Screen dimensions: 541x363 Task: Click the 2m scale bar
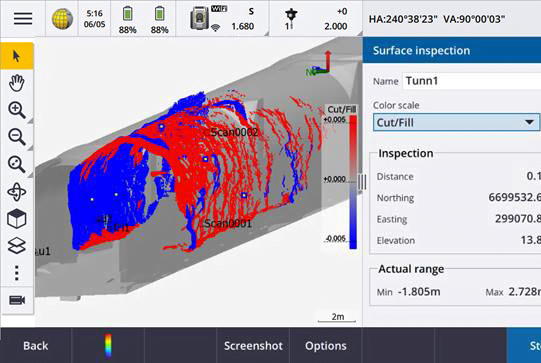coord(337,318)
